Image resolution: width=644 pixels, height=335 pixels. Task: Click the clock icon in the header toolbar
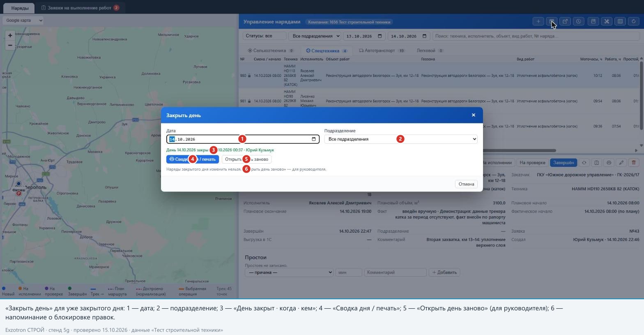coord(579,21)
